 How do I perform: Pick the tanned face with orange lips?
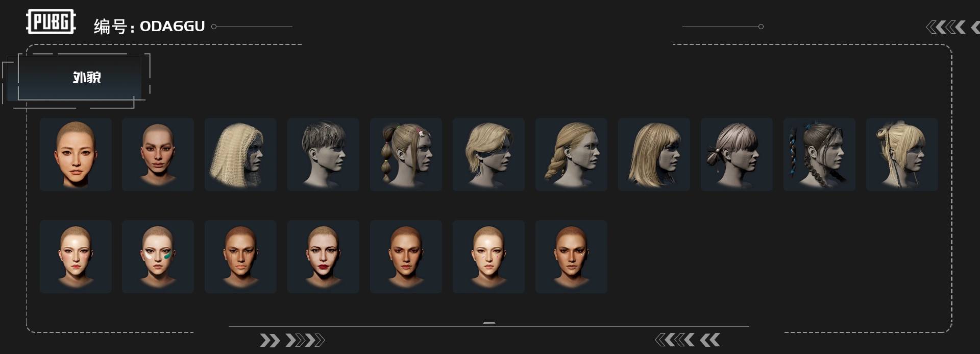406,256
